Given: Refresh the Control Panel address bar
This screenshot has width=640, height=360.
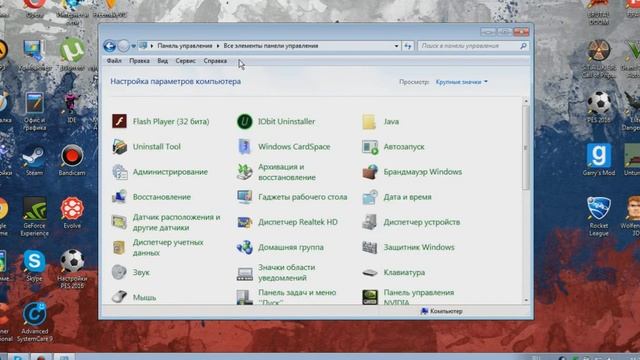Looking at the screenshot, I should point(408,46).
